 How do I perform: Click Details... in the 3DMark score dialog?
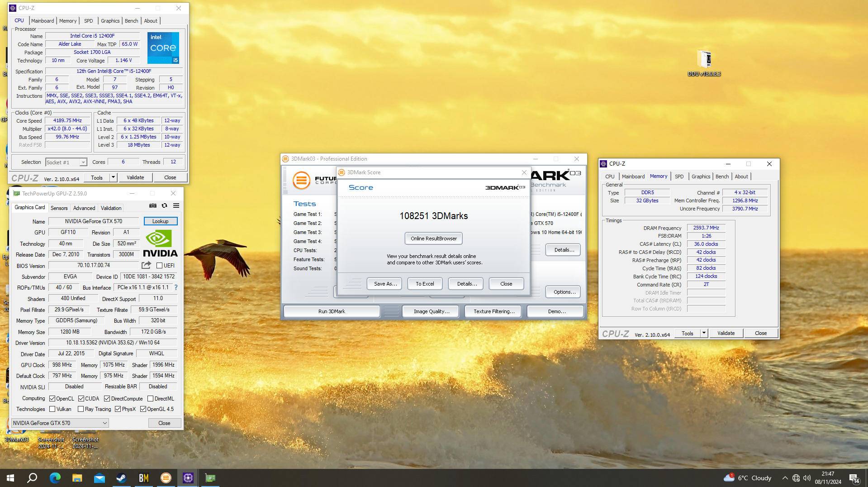(467, 284)
